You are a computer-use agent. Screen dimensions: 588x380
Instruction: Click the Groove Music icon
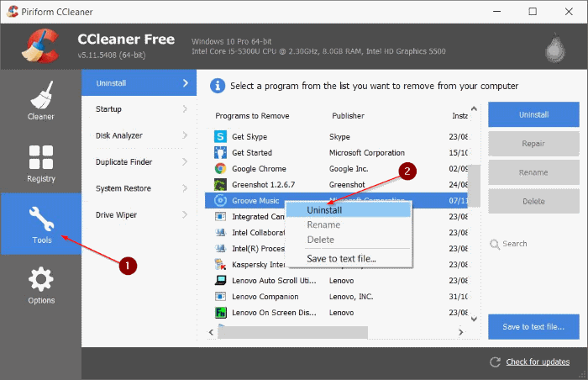(x=220, y=201)
